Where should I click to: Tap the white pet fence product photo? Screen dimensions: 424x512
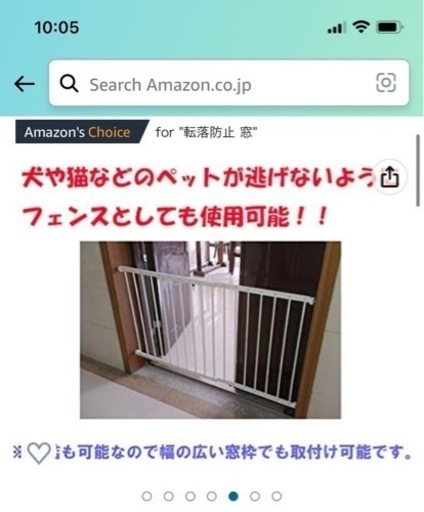pyautogui.click(x=210, y=330)
